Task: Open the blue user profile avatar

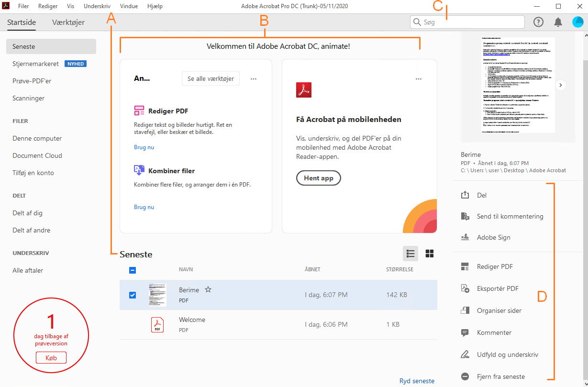Action: [x=577, y=22]
